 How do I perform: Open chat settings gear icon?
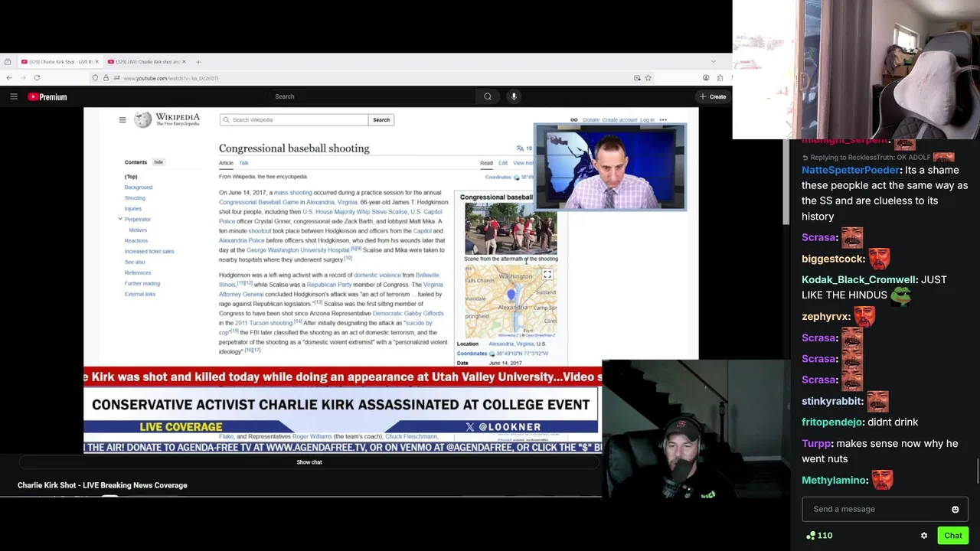[924, 536]
